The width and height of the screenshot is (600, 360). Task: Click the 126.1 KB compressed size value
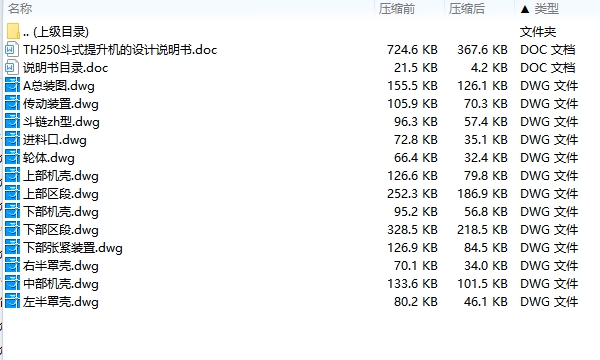(x=482, y=86)
